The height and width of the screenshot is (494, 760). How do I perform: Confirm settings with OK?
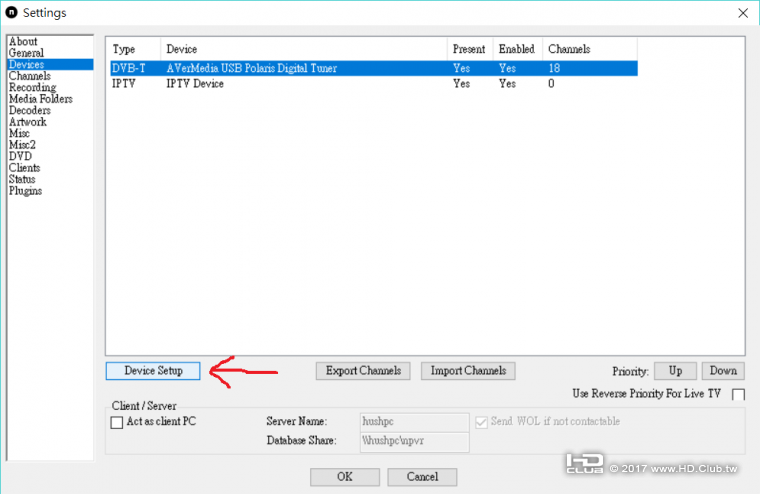click(345, 477)
